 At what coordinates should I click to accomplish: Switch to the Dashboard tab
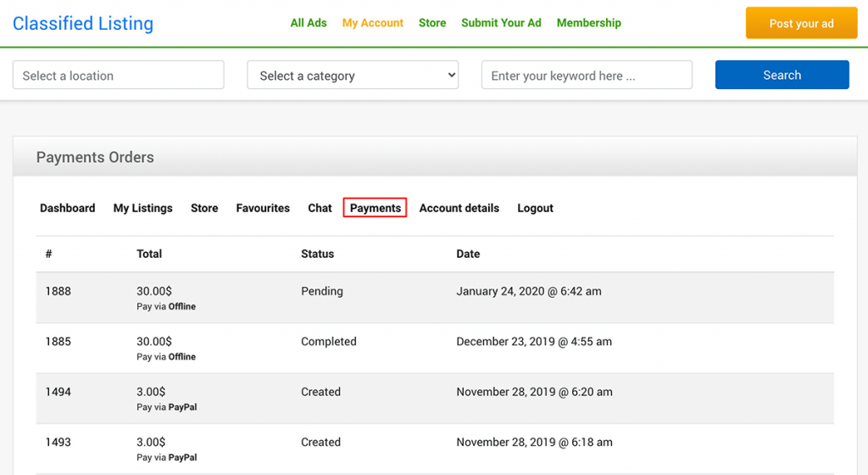pyautogui.click(x=68, y=208)
